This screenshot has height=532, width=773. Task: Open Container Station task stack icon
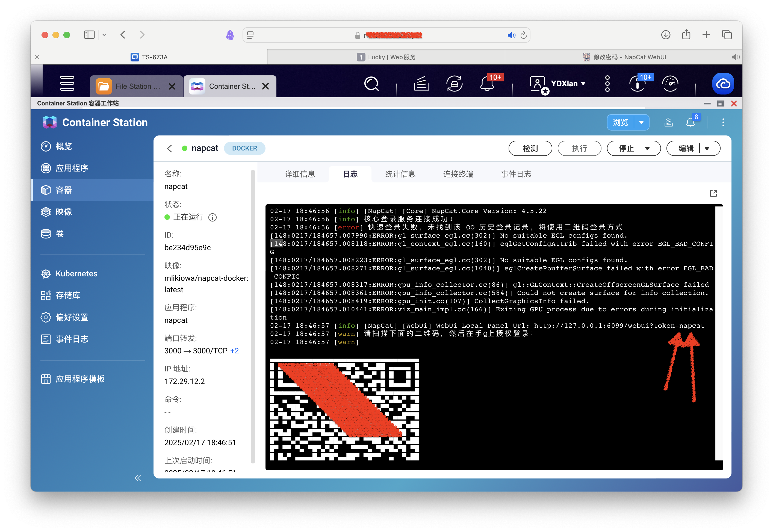pyautogui.click(x=668, y=123)
